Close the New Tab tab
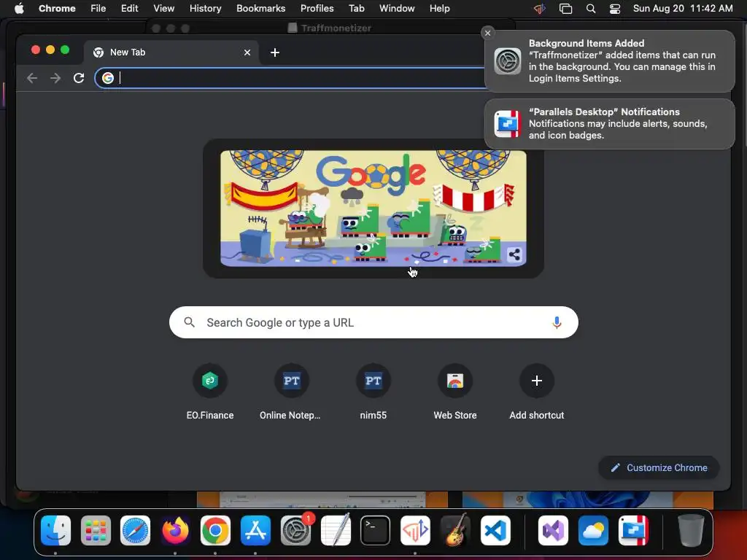 click(247, 52)
